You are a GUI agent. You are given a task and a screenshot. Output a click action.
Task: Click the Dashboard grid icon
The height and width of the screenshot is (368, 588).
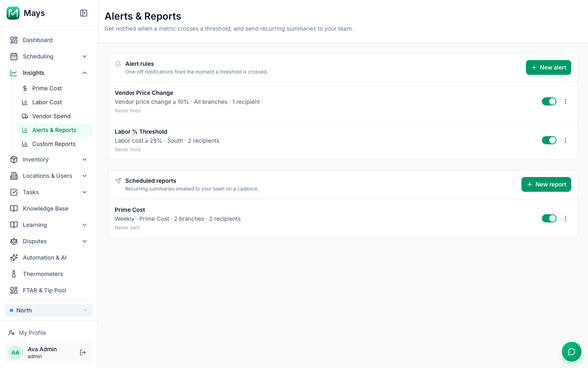coord(14,40)
